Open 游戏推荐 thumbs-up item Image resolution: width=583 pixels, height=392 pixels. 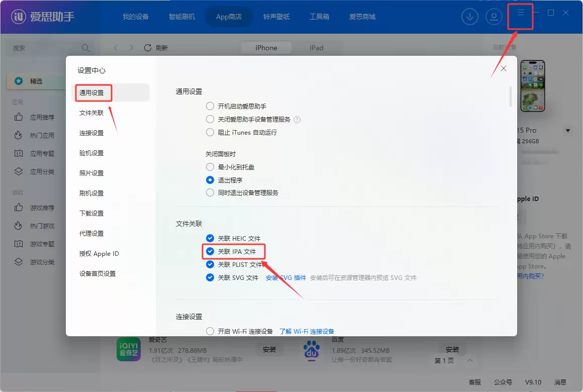point(34,208)
